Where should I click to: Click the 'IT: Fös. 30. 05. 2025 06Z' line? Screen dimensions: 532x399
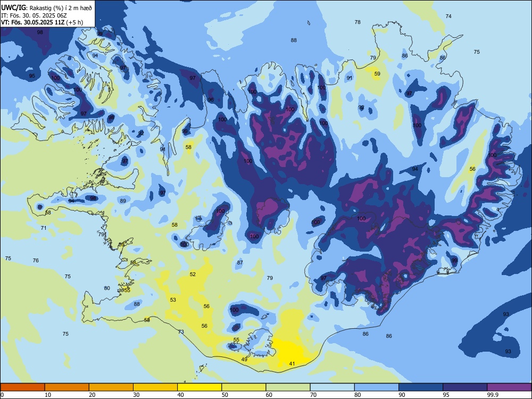coord(33,15)
